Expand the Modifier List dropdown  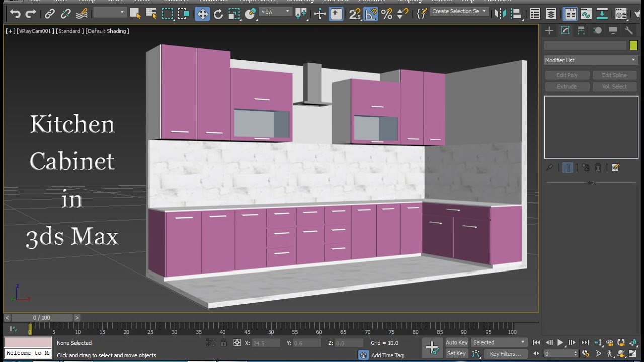[x=591, y=60]
